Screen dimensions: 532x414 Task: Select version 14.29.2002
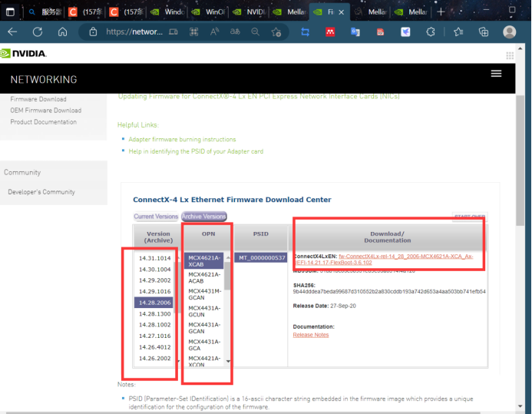(x=155, y=280)
